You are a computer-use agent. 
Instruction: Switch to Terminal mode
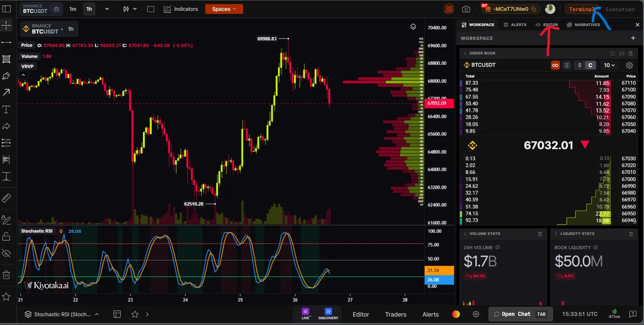582,9
